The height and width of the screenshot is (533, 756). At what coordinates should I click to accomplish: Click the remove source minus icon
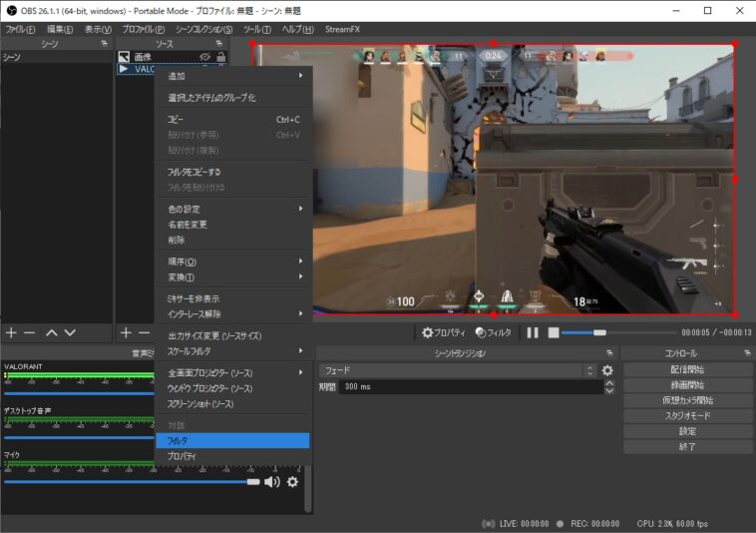144,332
